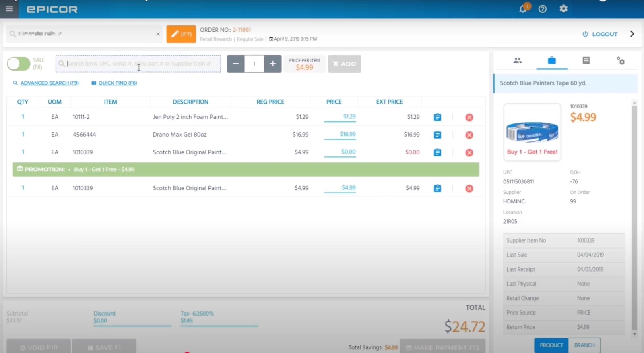Click the item search input field
Viewport: 644px width, 353px height.
(138, 64)
